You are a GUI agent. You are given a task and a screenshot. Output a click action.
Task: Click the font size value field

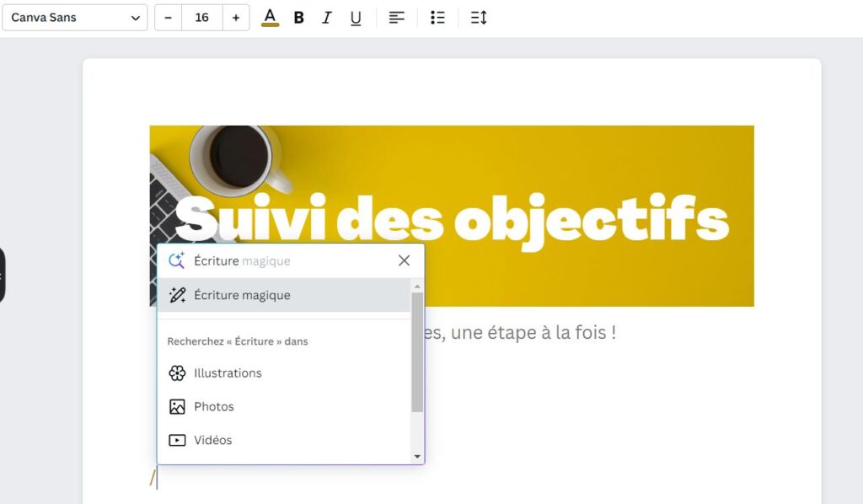201,17
